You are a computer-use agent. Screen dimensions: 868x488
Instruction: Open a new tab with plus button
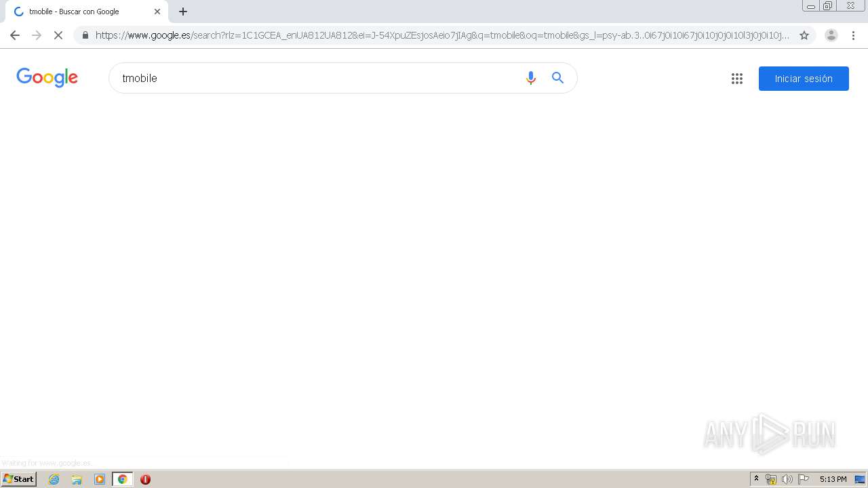click(183, 12)
